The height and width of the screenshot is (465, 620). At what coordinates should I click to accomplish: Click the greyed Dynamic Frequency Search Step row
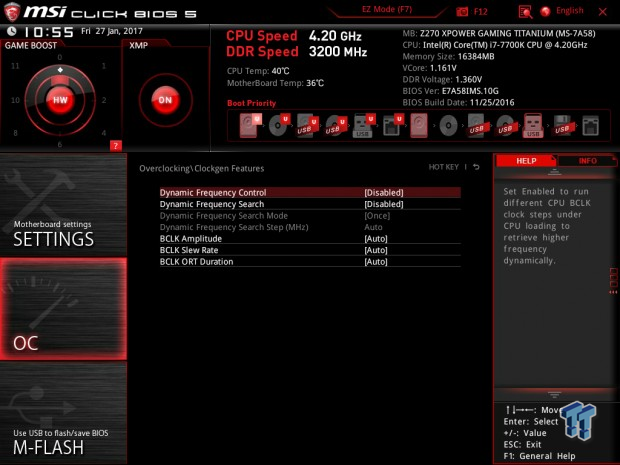coord(310,227)
